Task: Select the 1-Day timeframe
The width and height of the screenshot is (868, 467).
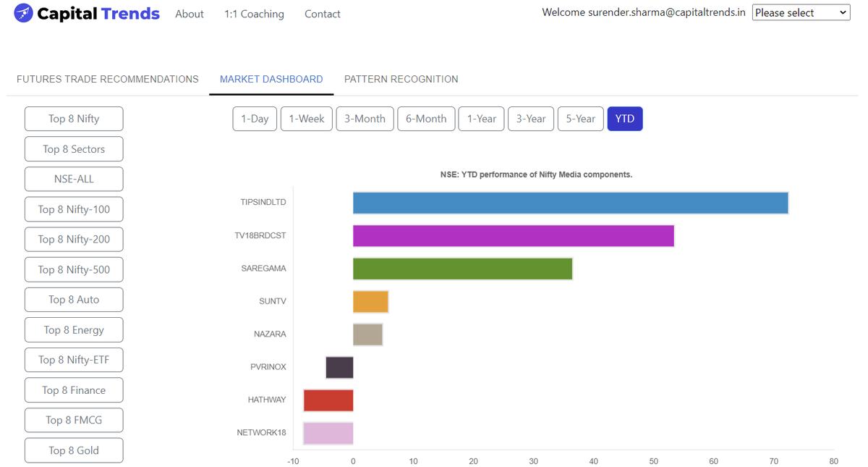Action: coord(255,119)
